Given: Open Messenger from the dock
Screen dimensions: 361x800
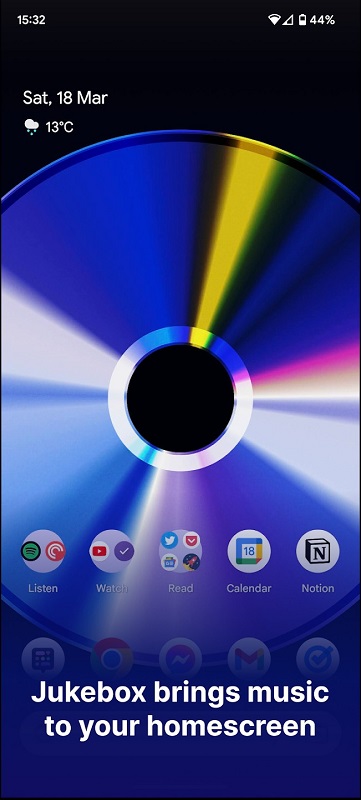Looking at the screenshot, I should [x=180, y=660].
